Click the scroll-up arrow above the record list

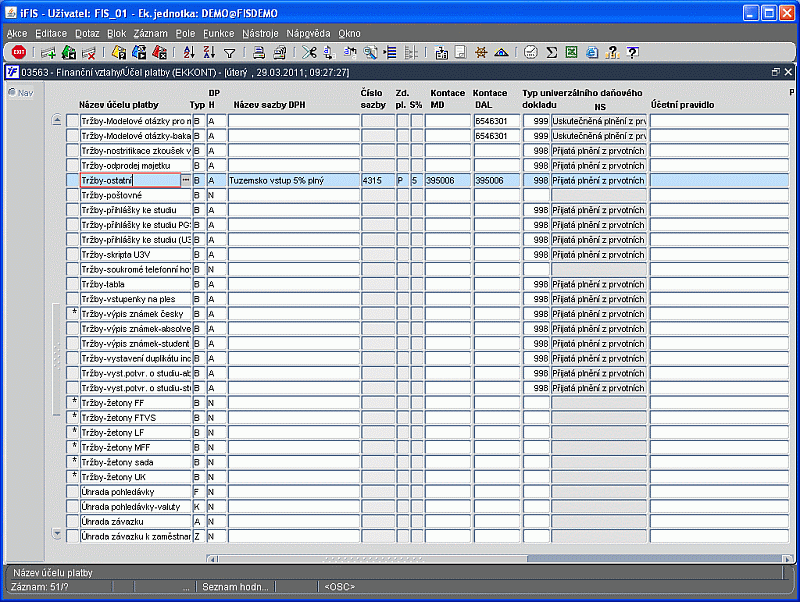click(57, 120)
